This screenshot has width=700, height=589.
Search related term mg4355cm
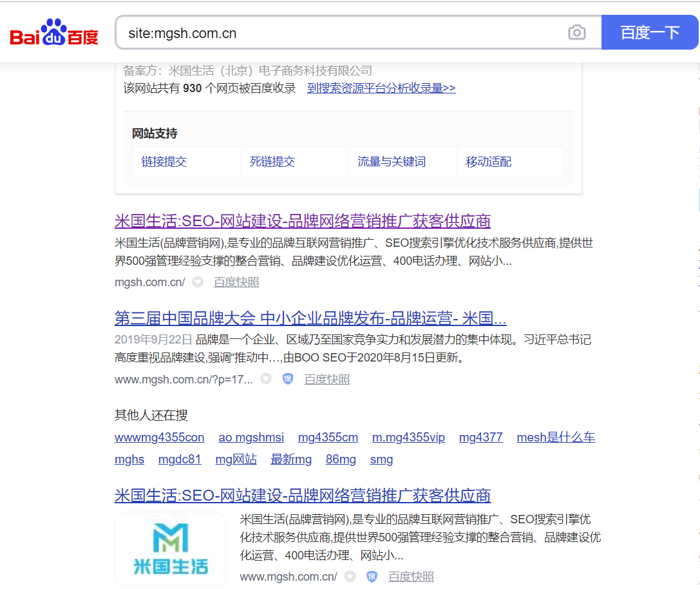click(328, 438)
